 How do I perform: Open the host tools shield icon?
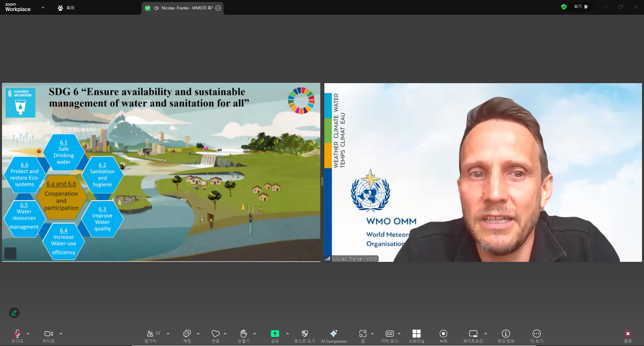coord(305,334)
